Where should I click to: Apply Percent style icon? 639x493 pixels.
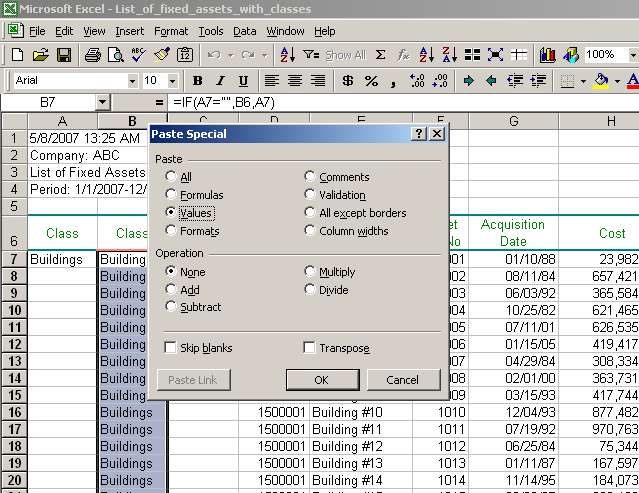pyautogui.click(x=371, y=81)
